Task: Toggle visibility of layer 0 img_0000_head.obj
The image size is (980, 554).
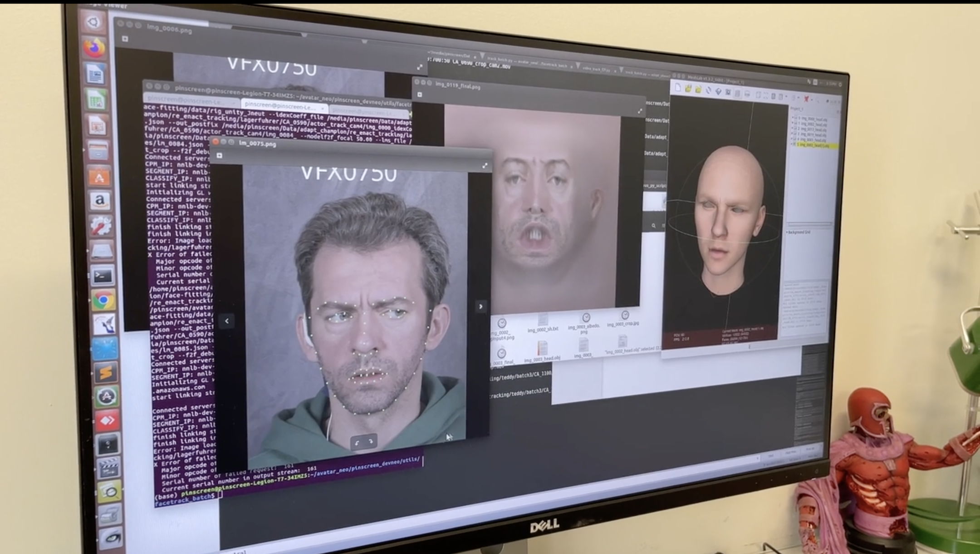Action: point(795,118)
